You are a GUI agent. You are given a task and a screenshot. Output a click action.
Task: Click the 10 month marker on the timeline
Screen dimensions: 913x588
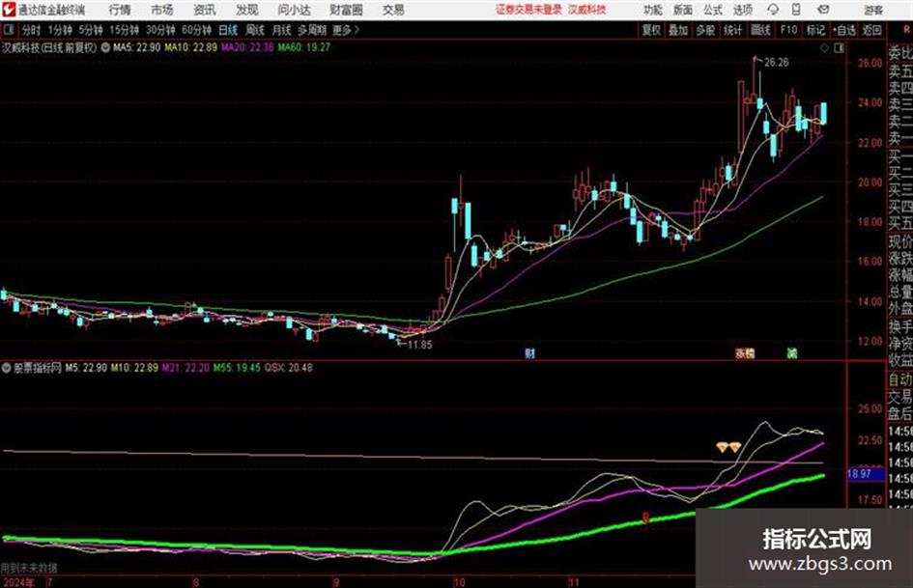[x=460, y=582]
